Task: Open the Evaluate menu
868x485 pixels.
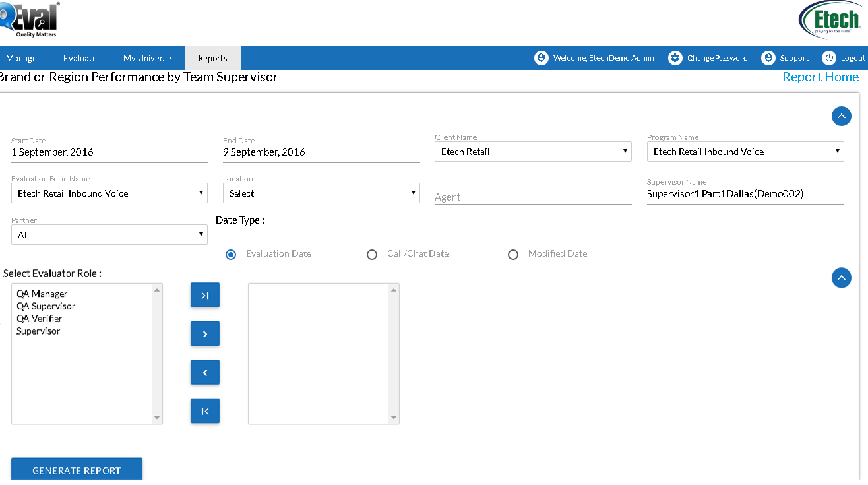Action: 80,58
